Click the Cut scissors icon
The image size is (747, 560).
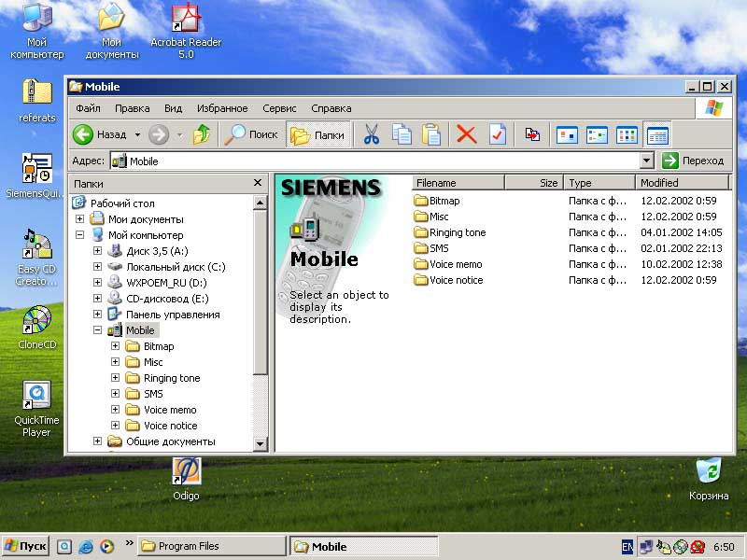pos(371,134)
